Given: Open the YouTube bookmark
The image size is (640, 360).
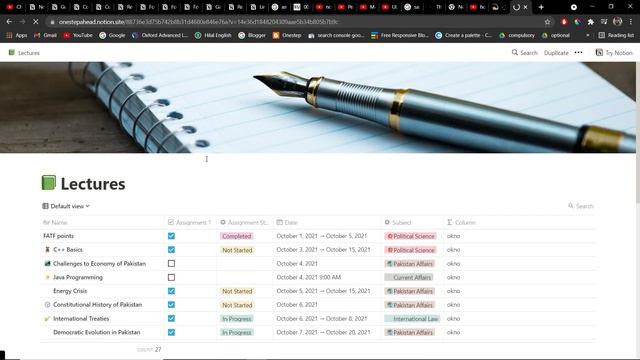Looking at the screenshot, I should pyautogui.click(x=78, y=36).
